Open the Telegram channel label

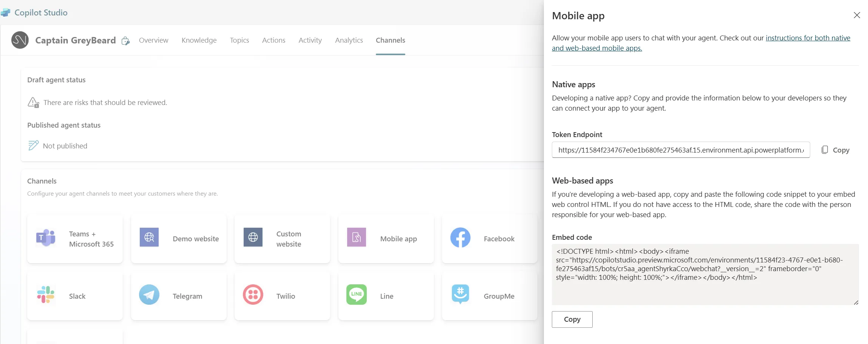(x=187, y=296)
